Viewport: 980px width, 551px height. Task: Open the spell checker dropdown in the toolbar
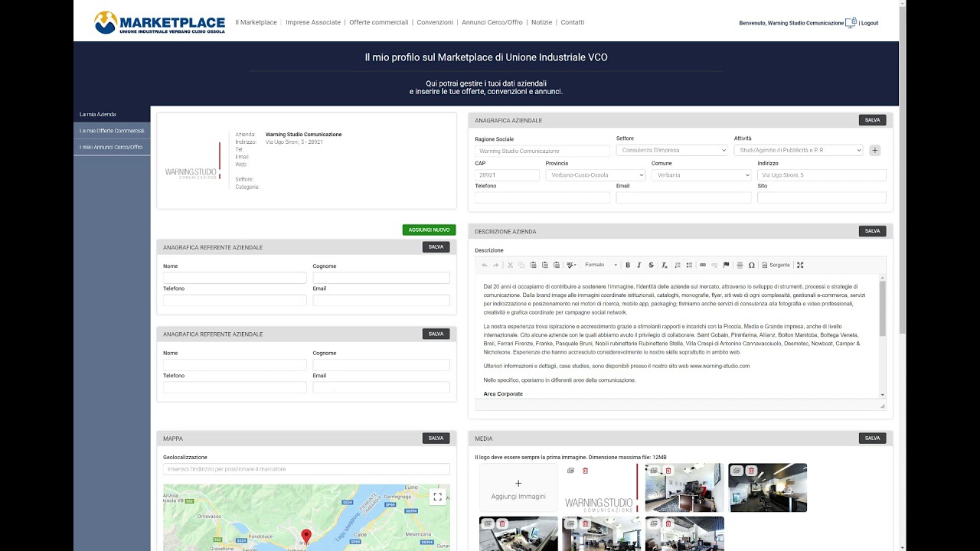coord(571,265)
